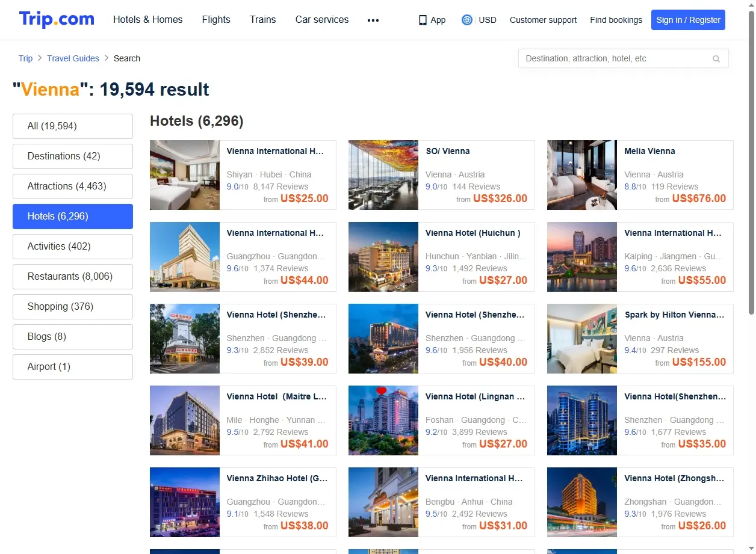This screenshot has height=554, width=756.
Task: Open Shiyan Vienna International hotel photo
Action: [x=185, y=175]
